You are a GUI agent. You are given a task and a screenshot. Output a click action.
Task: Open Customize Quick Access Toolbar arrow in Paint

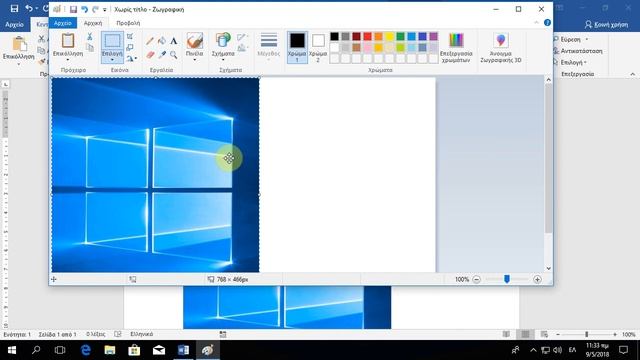point(105,10)
